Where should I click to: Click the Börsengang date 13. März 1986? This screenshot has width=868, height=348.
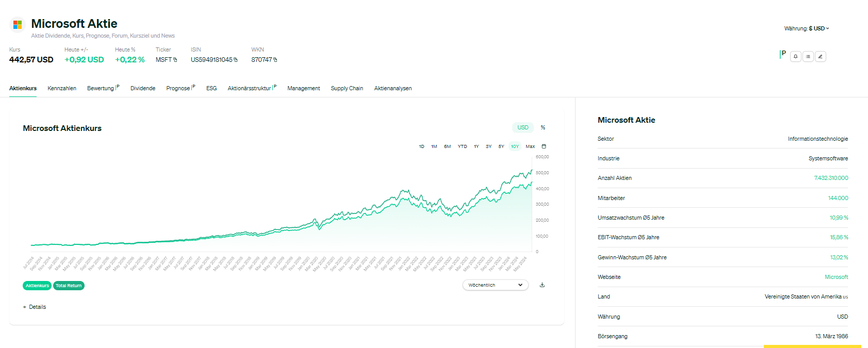tap(831, 336)
